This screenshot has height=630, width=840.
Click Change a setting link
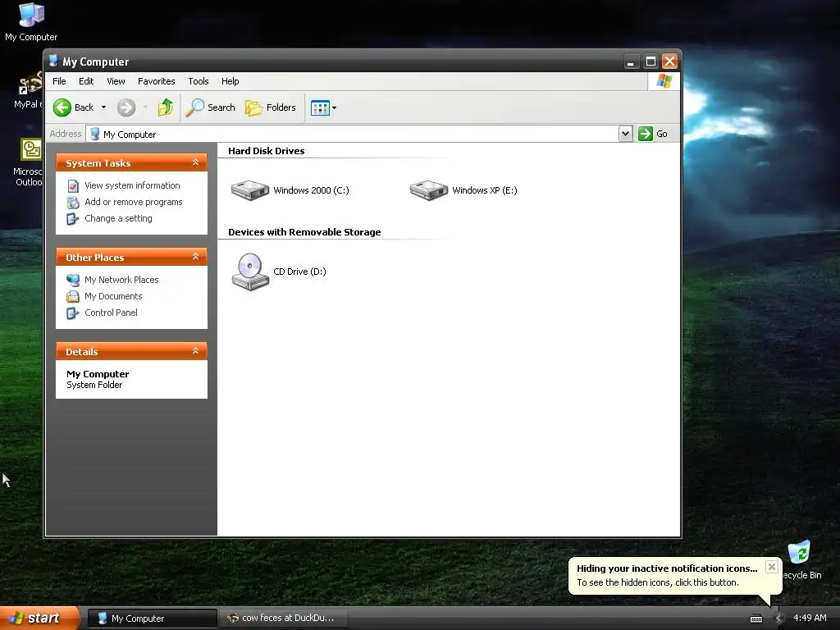coord(118,218)
